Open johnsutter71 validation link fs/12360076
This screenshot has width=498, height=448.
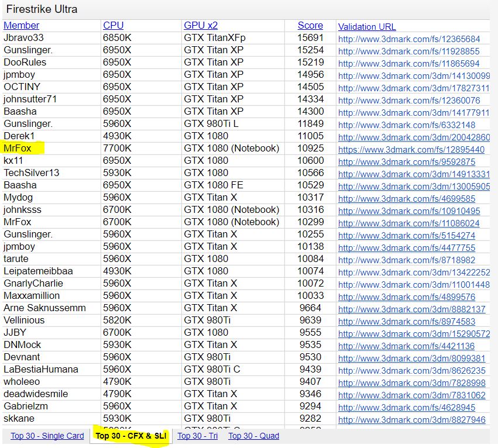coord(409,101)
